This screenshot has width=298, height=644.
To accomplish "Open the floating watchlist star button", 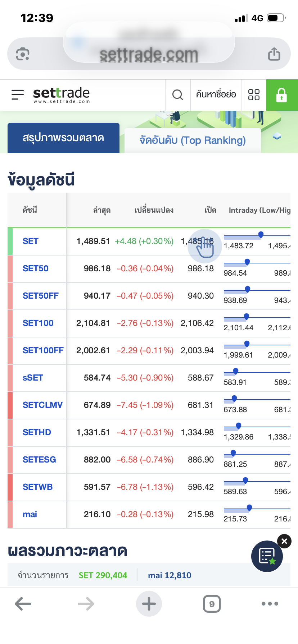I will coord(267,556).
